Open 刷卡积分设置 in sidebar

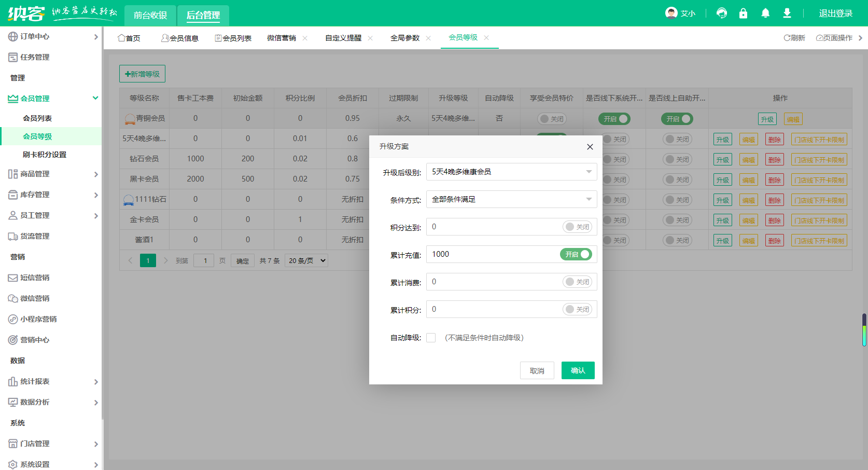45,155
